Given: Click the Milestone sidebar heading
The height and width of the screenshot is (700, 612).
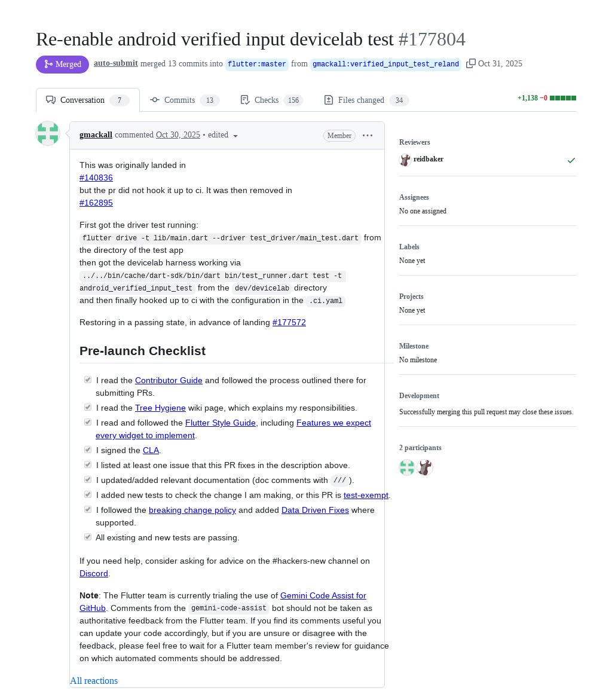Looking at the screenshot, I should click(414, 346).
